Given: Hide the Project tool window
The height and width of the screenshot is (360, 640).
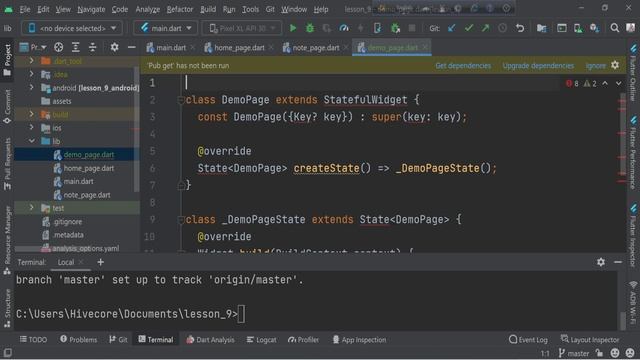Looking at the screenshot, I should [131, 47].
